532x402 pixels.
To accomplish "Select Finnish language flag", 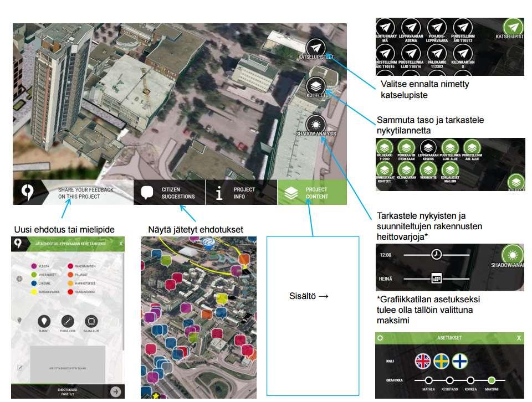I will (460, 362).
